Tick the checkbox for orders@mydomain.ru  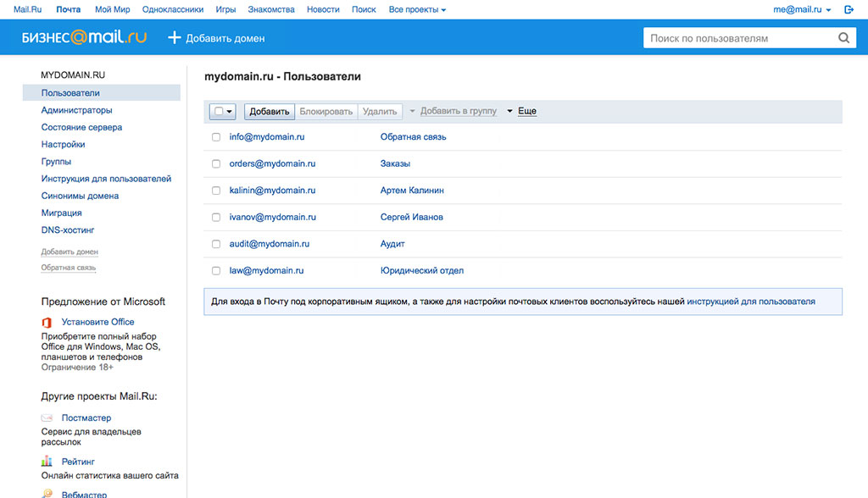[x=216, y=163]
